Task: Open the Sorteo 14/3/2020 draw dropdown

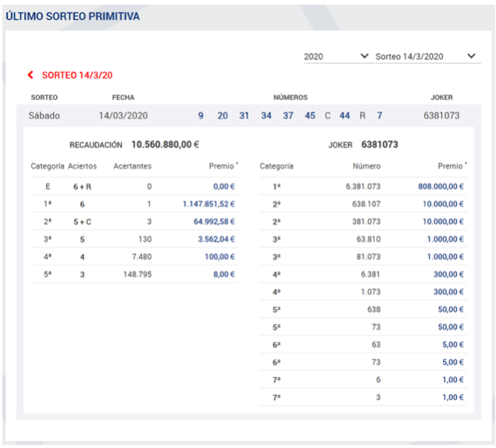Action: (x=426, y=57)
